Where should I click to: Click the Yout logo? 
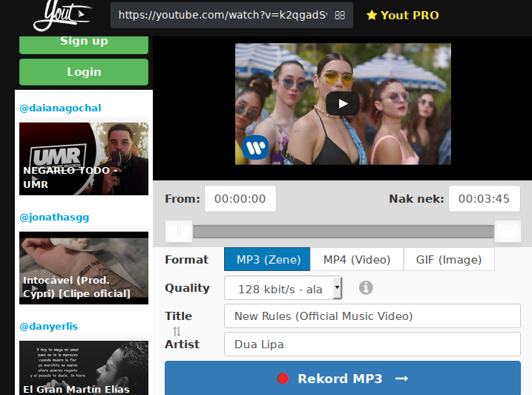pyautogui.click(x=63, y=16)
